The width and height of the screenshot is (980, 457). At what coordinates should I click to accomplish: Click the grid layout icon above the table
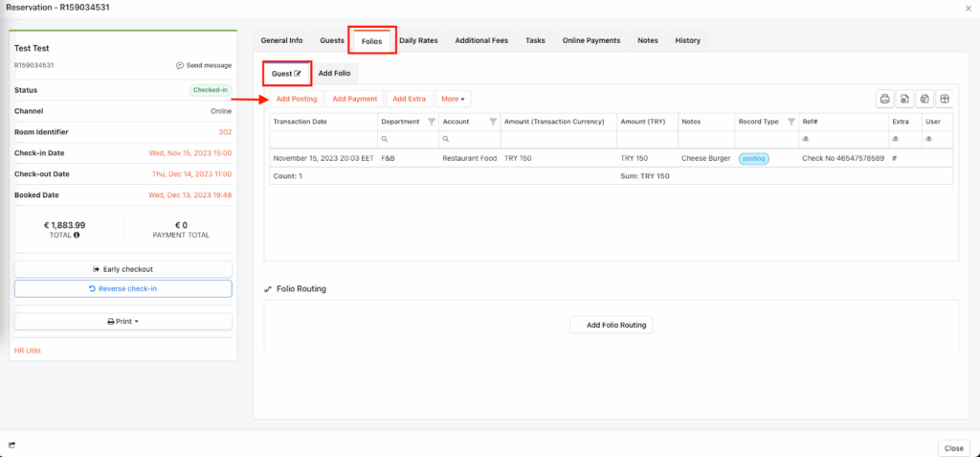pyautogui.click(x=944, y=99)
